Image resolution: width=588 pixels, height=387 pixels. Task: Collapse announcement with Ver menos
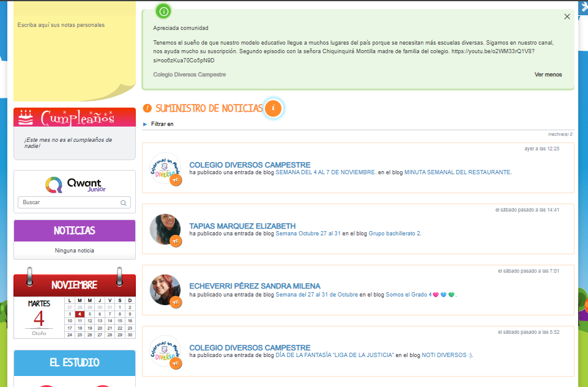(x=548, y=75)
